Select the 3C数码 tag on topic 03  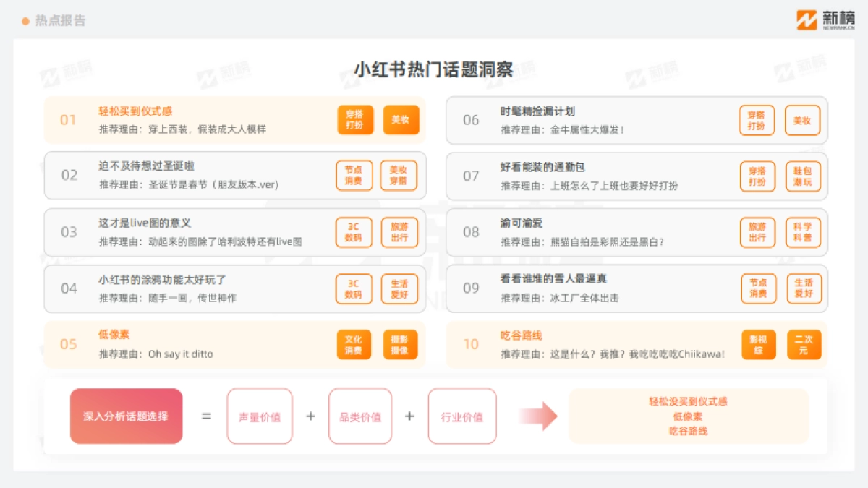click(354, 232)
